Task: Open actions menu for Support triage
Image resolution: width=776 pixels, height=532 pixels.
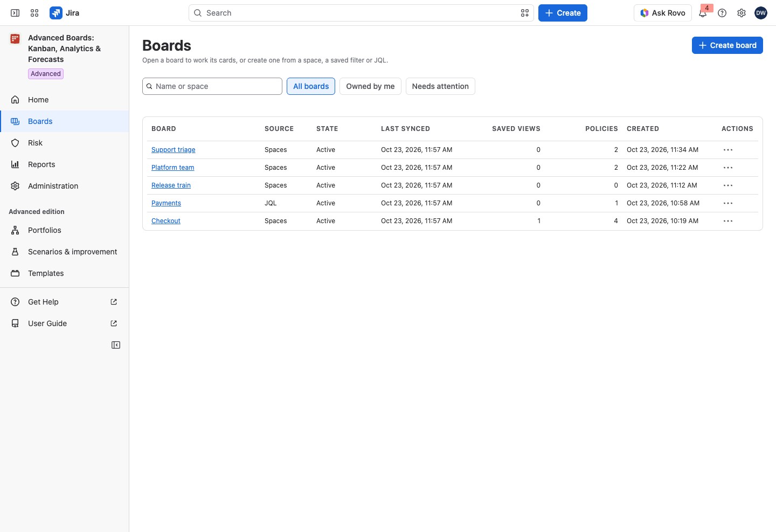Action: coord(728,150)
